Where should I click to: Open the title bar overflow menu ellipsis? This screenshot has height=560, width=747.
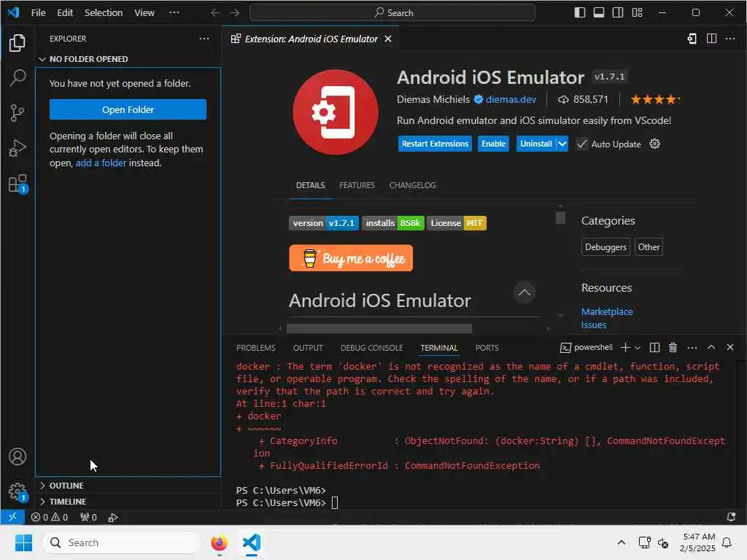click(x=174, y=12)
